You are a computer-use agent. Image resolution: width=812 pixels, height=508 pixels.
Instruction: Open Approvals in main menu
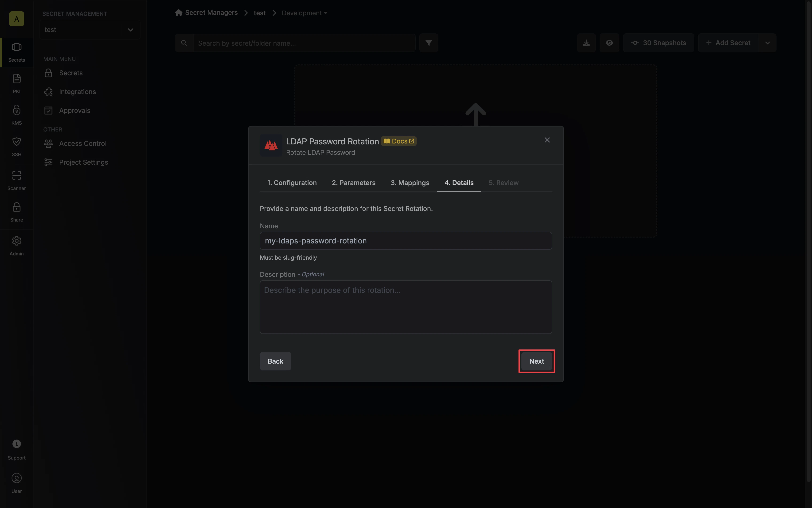point(74,111)
